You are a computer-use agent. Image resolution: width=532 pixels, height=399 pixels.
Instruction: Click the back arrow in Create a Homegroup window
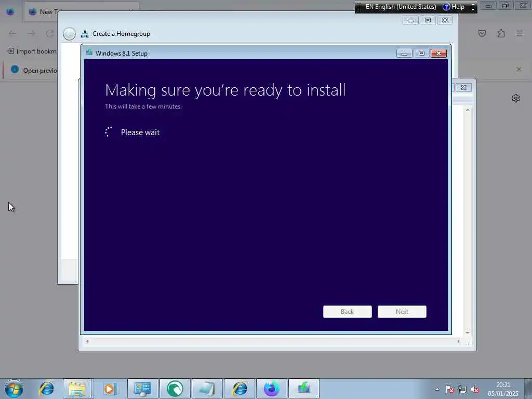tap(69, 34)
